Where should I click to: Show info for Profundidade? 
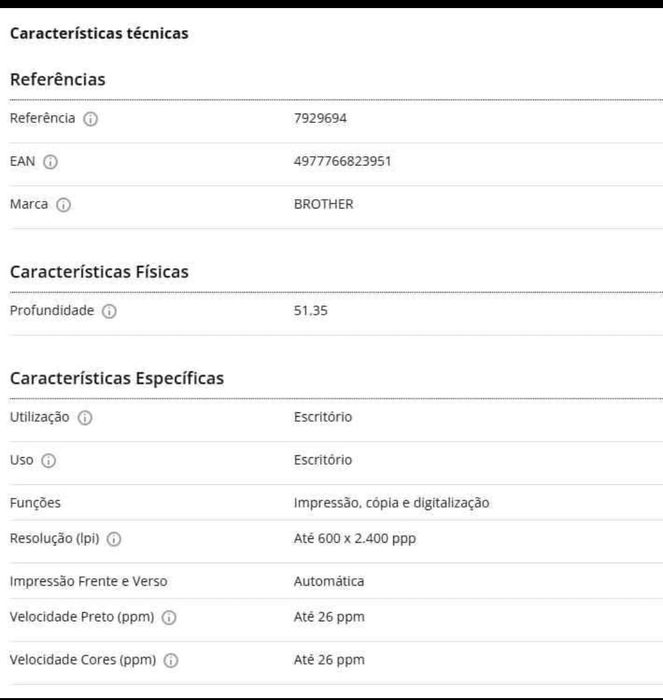click(x=109, y=311)
